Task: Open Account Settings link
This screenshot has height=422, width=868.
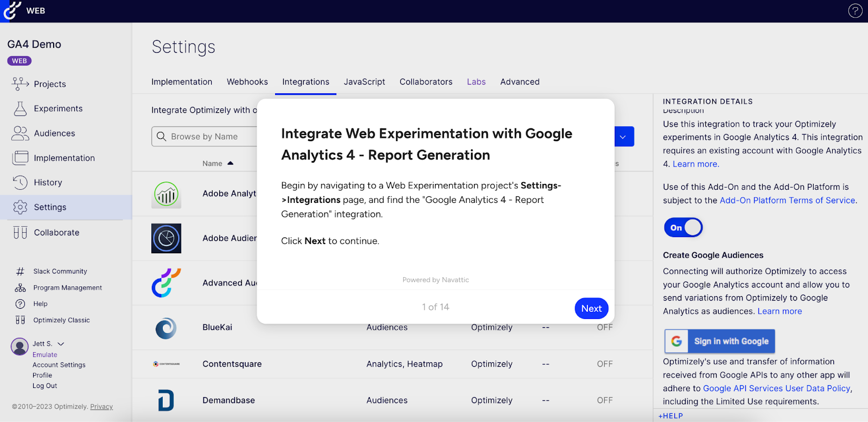Action: point(59,365)
